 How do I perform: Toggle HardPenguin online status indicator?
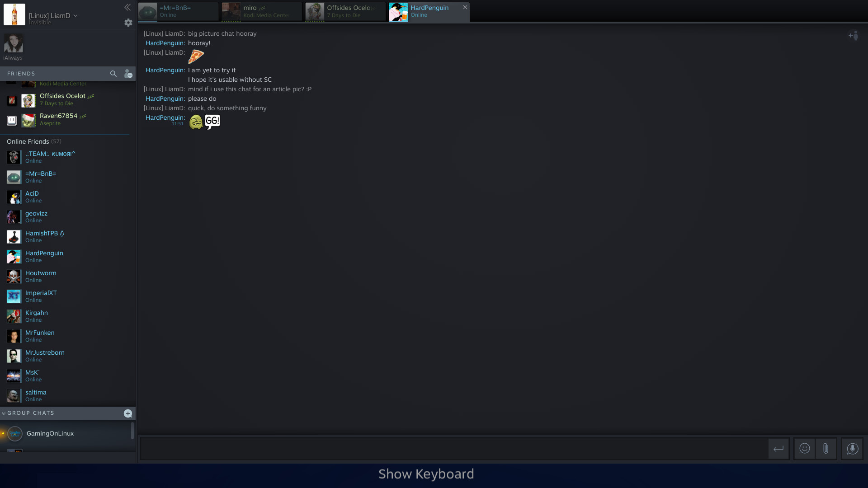click(x=33, y=260)
